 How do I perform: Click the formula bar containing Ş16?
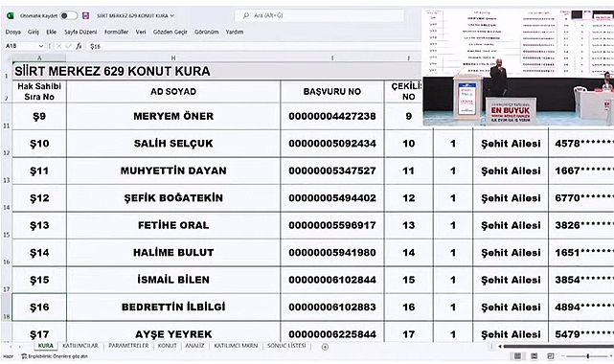coord(253,46)
